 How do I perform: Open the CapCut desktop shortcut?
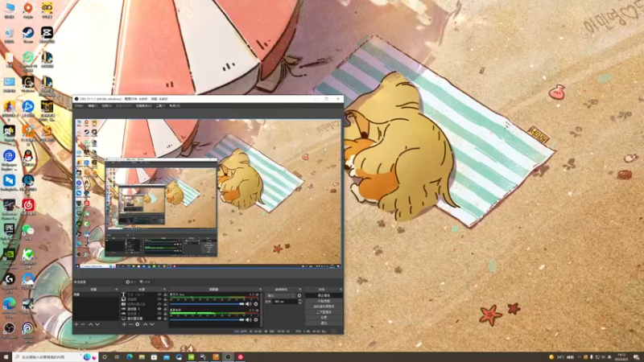pyautogui.click(x=47, y=35)
